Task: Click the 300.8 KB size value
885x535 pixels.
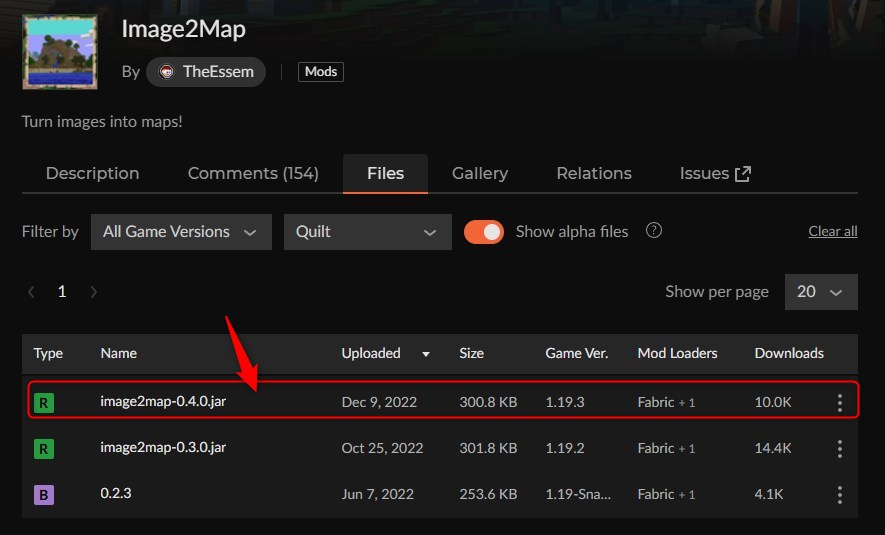Action: click(488, 402)
